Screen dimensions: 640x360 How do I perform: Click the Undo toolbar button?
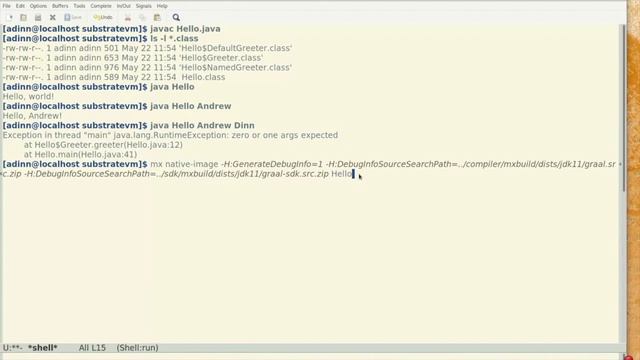click(x=103, y=18)
